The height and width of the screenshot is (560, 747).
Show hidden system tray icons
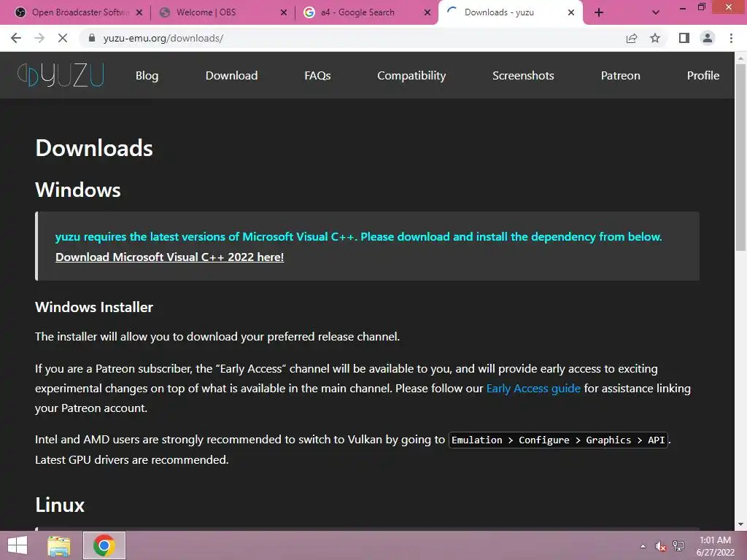click(643, 546)
